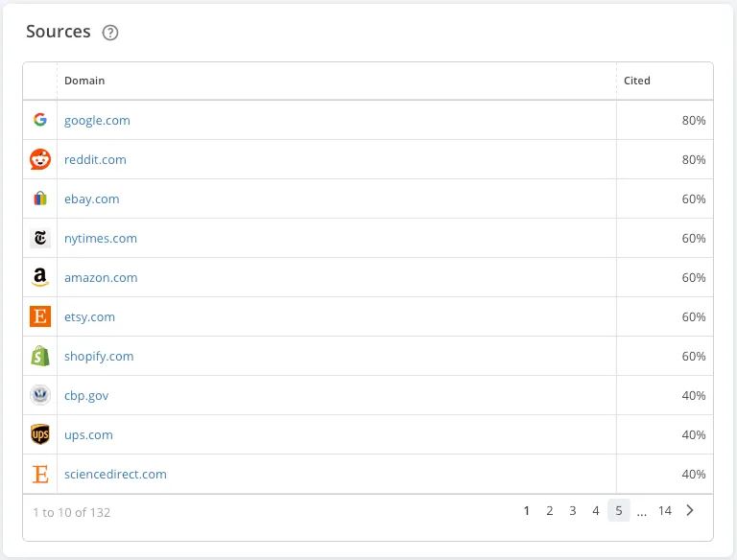
Task: Open the google.com domain link
Action: (97, 121)
